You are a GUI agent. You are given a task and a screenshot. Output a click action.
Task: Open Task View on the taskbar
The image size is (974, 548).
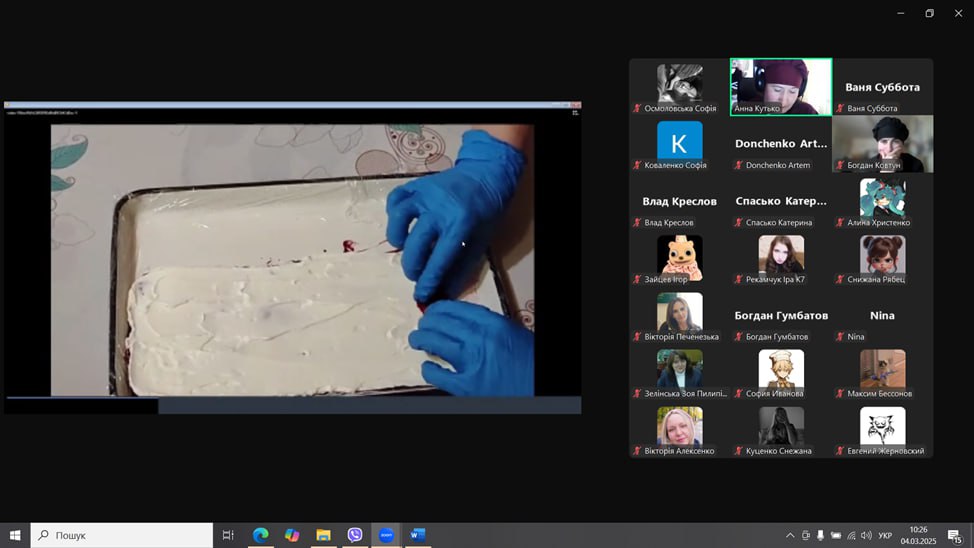pos(228,535)
